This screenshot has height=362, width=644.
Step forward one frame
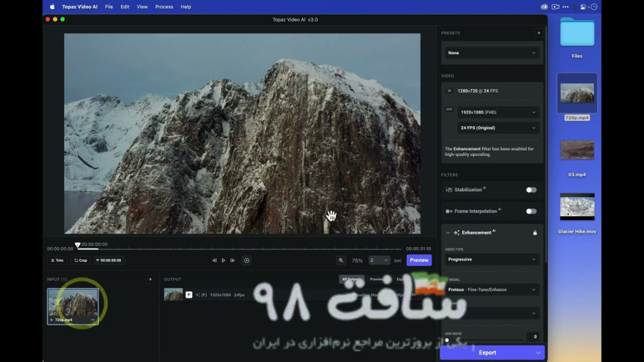233,260
